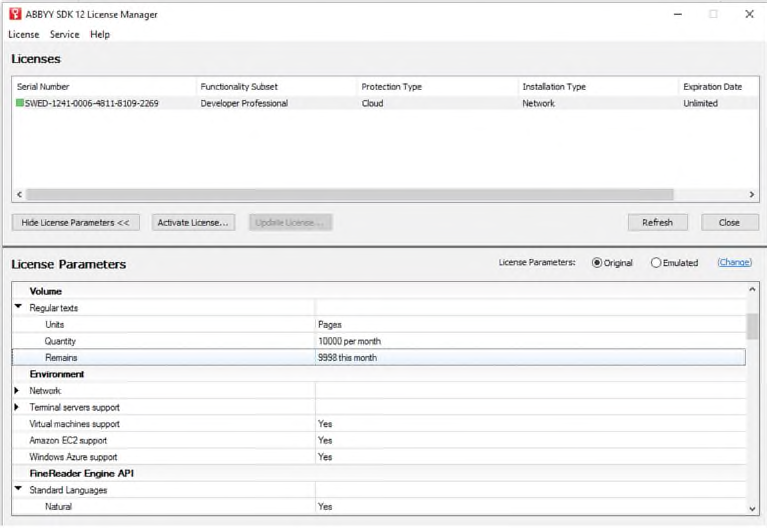Collapse the Standard Languages section
Image resolution: width=767 pixels, height=528 pixels.
click(x=18, y=490)
